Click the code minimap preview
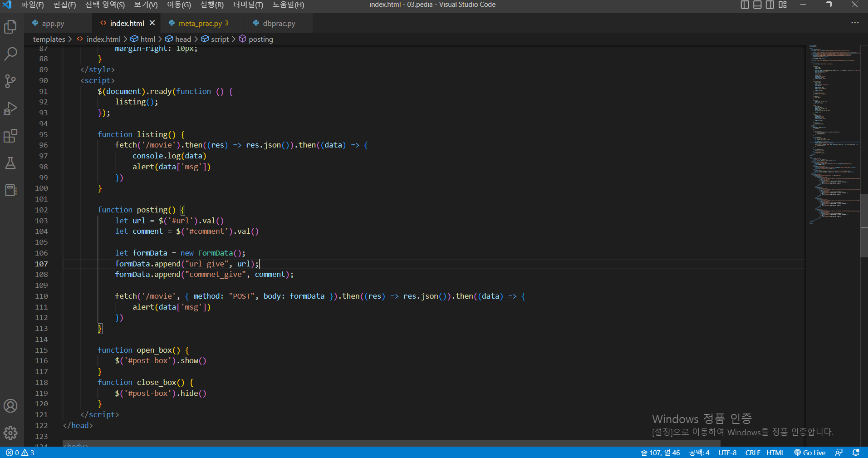This screenshot has width=868, height=458. pos(834,135)
